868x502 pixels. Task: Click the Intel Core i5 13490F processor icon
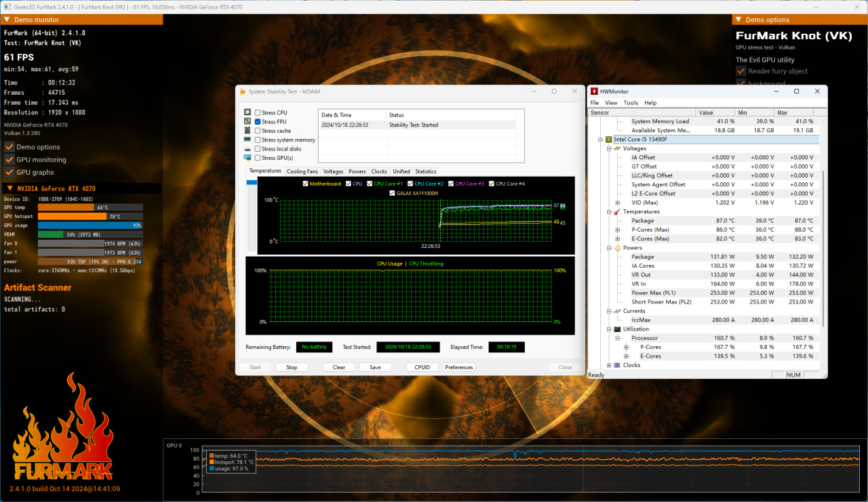tap(609, 140)
